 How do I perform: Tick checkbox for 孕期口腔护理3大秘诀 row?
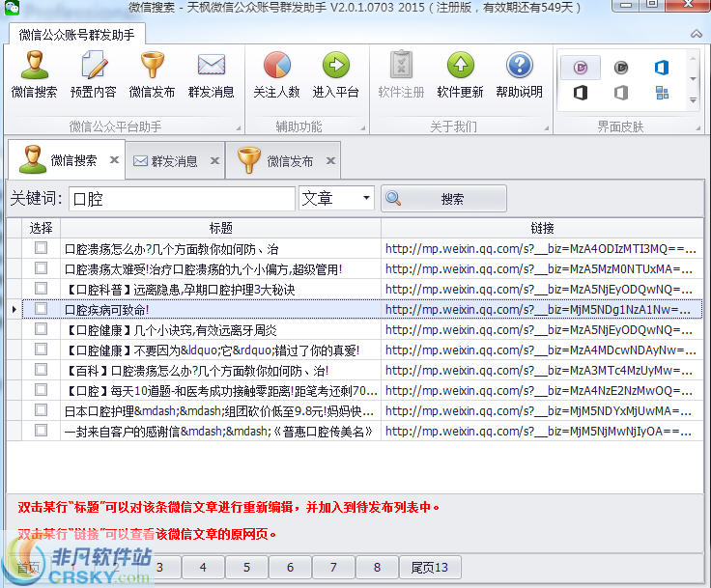[41, 289]
